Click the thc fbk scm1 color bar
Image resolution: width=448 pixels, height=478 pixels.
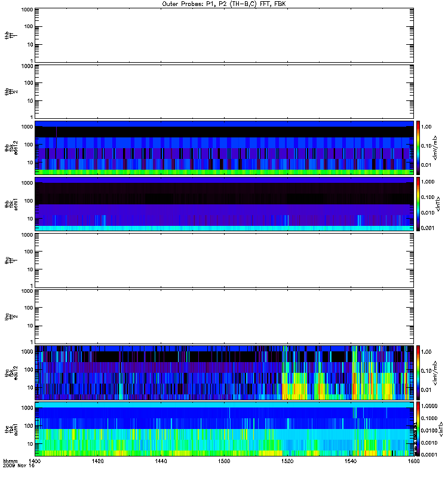(418, 429)
